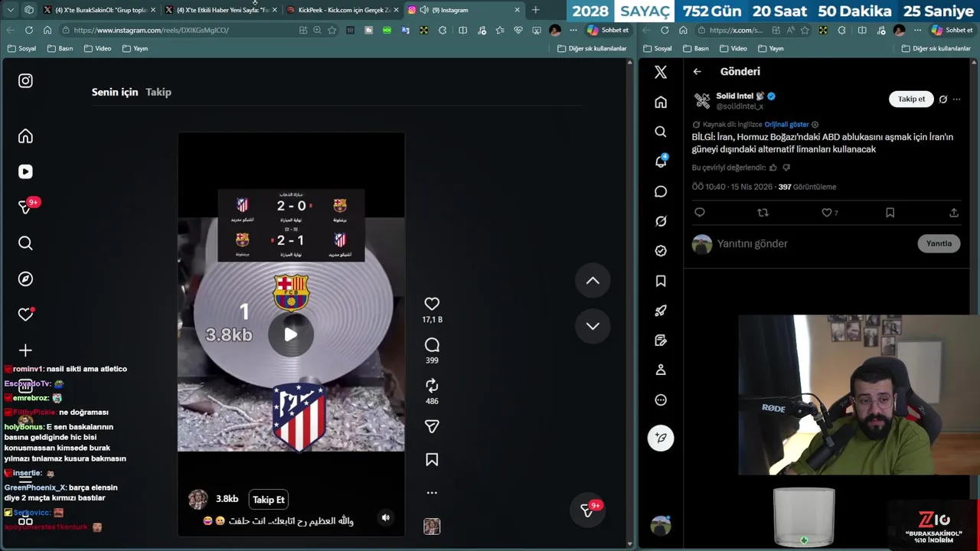
Task: Follow Solid Intel with Takip et button
Action: [911, 99]
